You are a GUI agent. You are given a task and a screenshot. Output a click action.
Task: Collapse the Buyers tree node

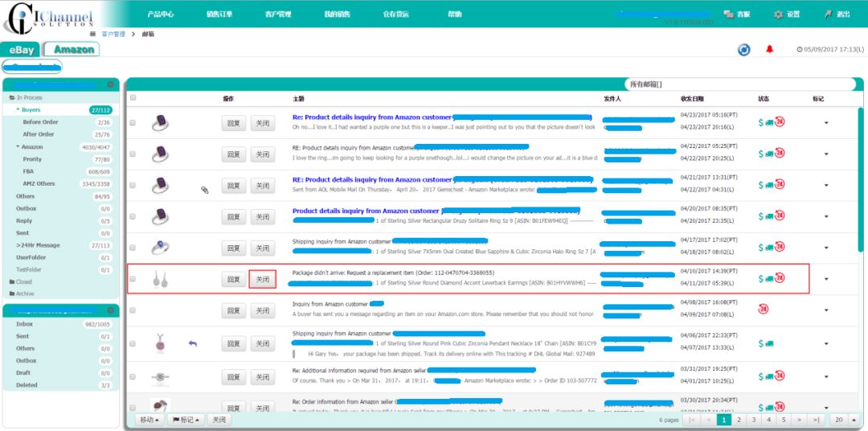(18, 109)
